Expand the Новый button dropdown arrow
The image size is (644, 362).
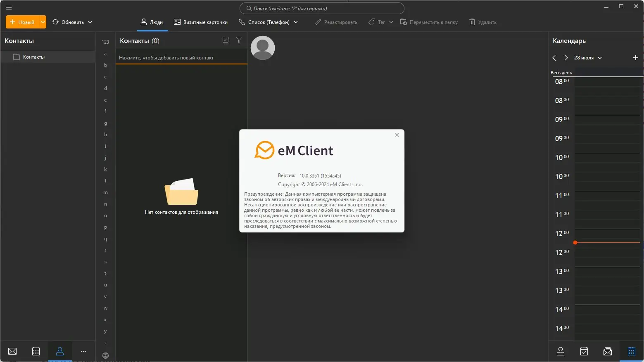(43, 22)
